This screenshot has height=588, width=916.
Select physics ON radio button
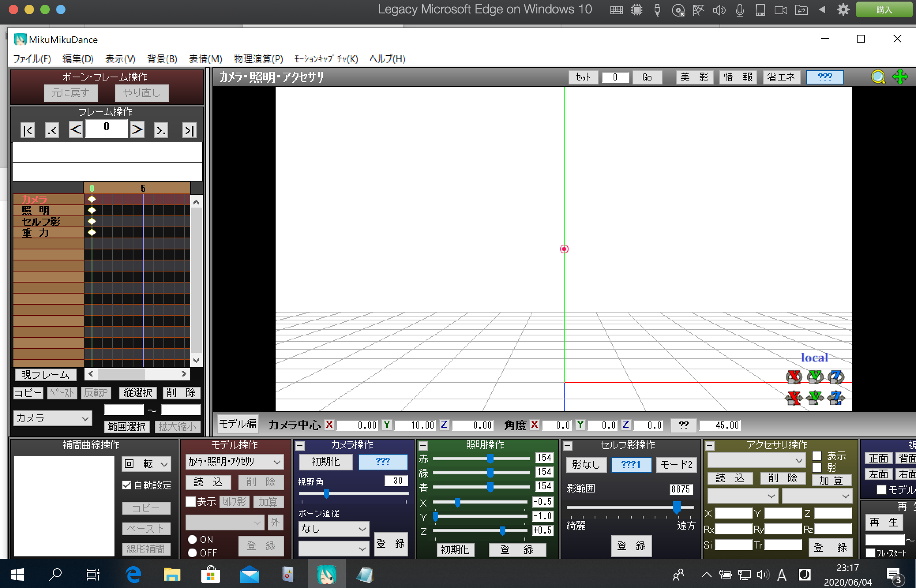tap(192, 539)
